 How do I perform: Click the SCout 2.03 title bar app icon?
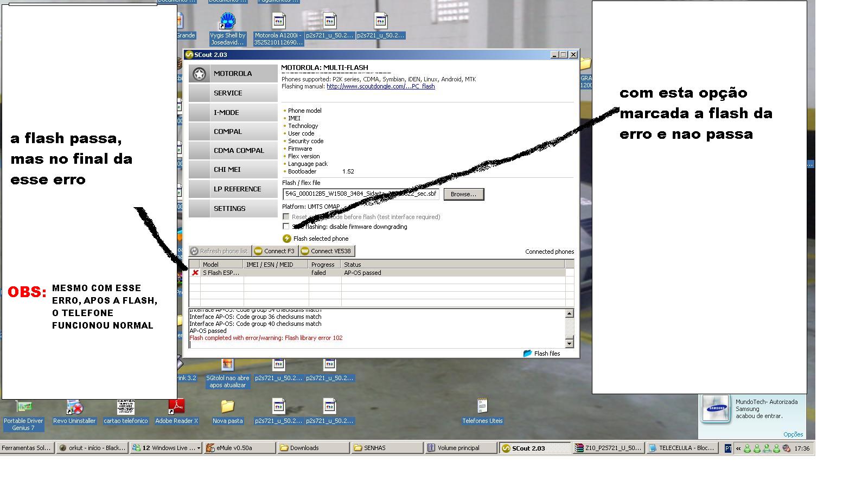(189, 55)
